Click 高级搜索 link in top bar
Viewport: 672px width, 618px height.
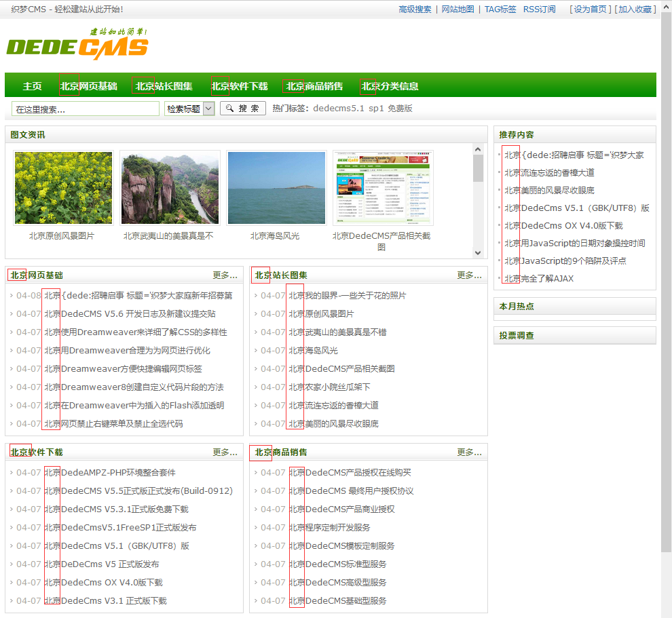click(x=415, y=9)
